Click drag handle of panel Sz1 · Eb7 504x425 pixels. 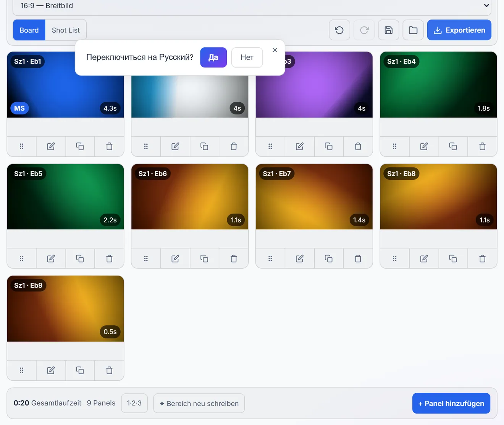(x=270, y=259)
